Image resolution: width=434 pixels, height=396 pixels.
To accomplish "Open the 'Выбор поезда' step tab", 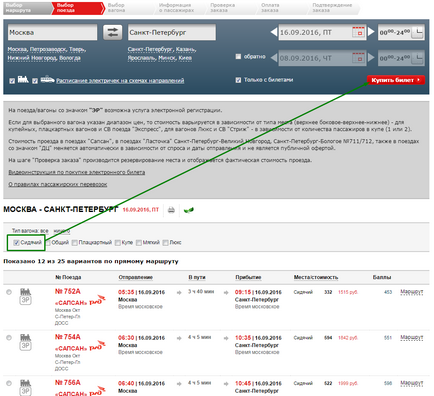I will pos(78,8).
